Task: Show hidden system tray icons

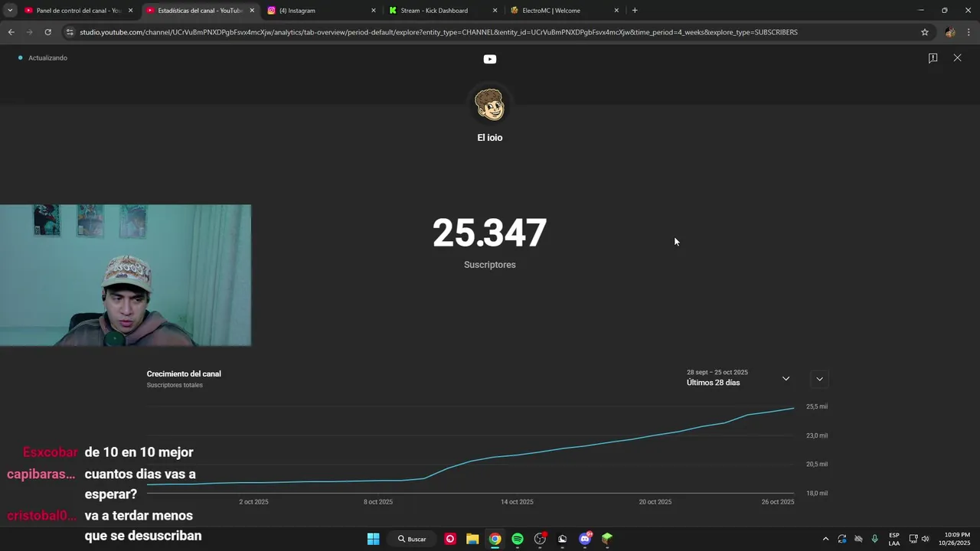Action: [x=825, y=539]
